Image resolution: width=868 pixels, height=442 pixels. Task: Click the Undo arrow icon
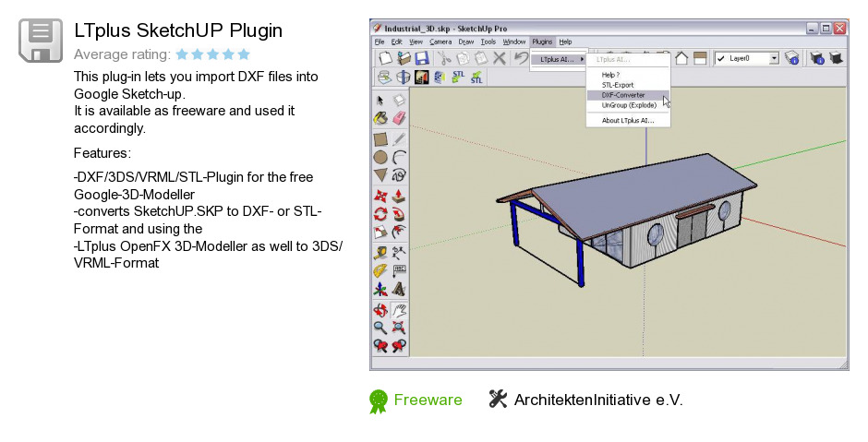click(x=521, y=57)
